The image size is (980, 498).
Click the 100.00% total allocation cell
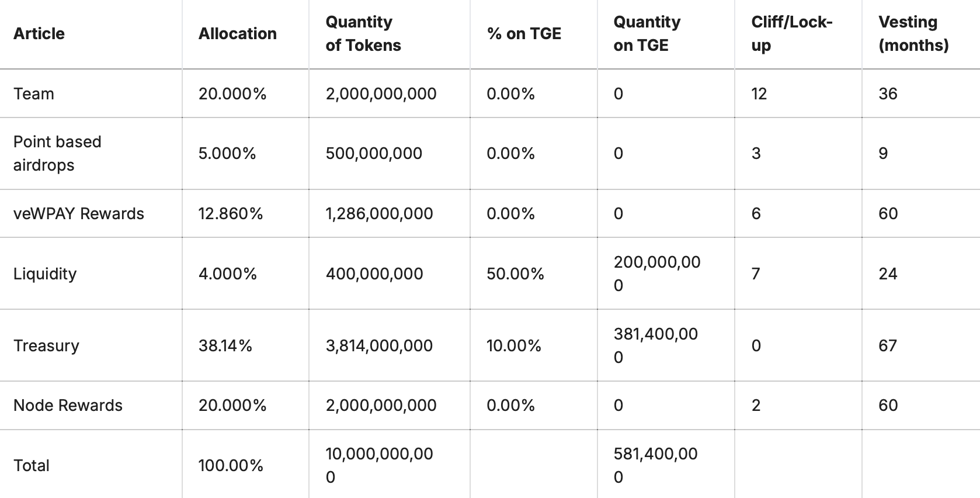click(x=231, y=465)
